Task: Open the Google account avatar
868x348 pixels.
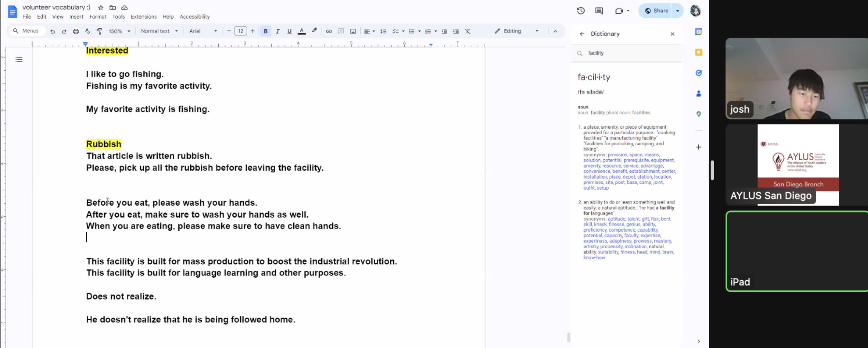Action: click(x=696, y=11)
